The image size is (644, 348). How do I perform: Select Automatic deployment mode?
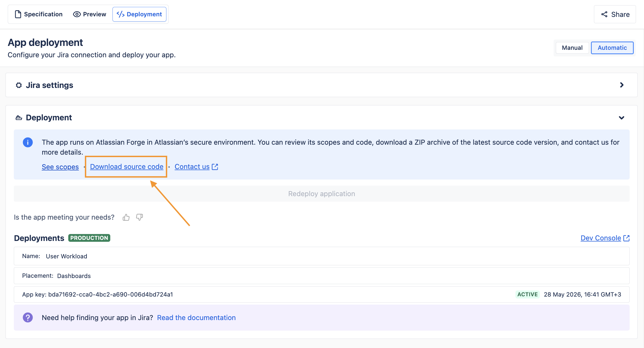(x=612, y=48)
